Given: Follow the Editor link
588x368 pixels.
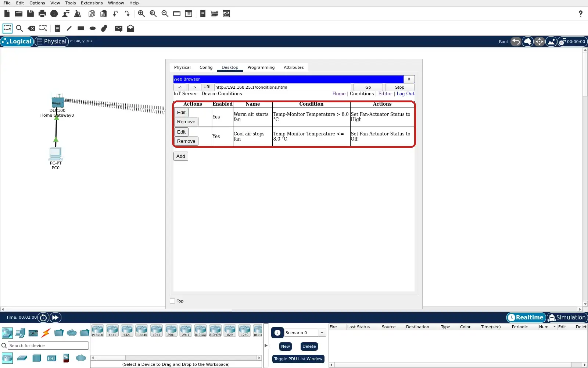Looking at the screenshot, I should point(385,94).
